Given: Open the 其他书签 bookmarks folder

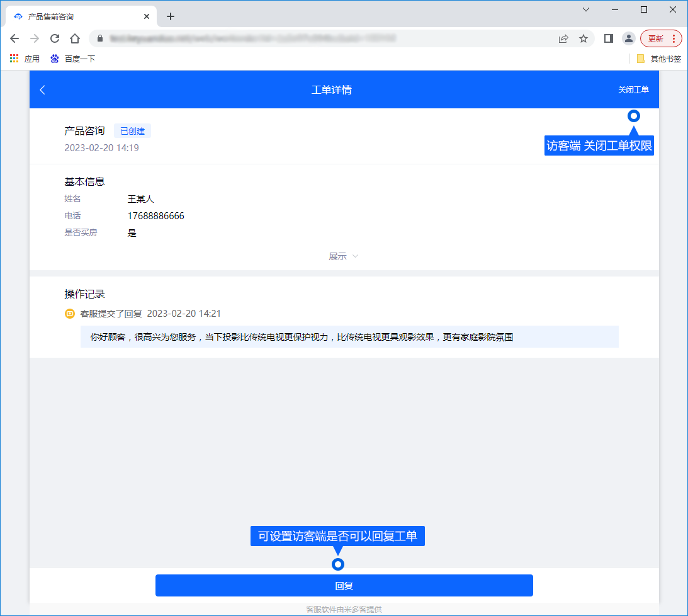Looking at the screenshot, I should click(x=658, y=59).
